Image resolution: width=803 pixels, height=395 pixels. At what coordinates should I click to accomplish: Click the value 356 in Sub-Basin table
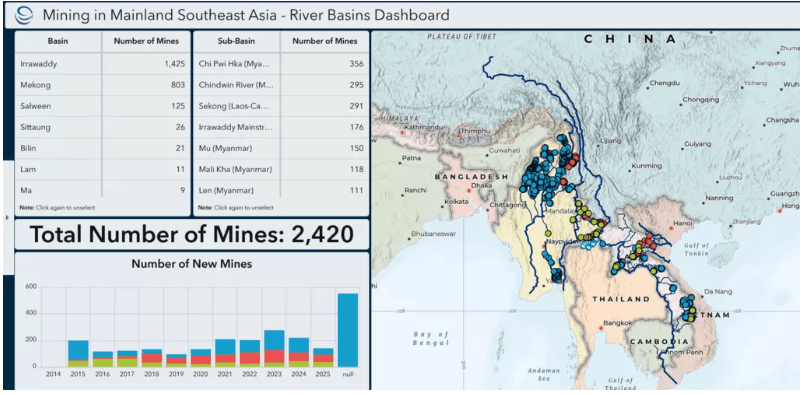(355, 64)
